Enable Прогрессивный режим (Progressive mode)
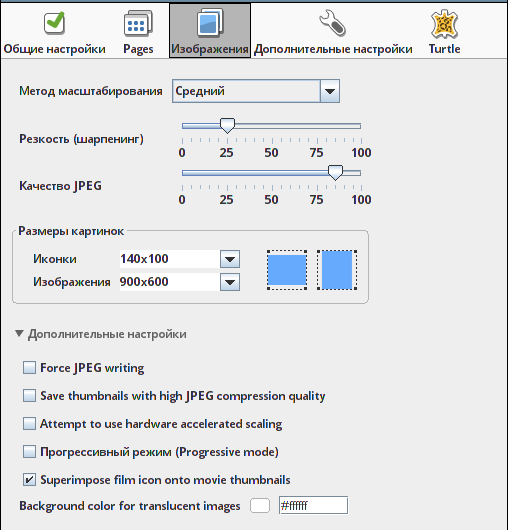Viewport: 508px width, 530px height. (29, 452)
